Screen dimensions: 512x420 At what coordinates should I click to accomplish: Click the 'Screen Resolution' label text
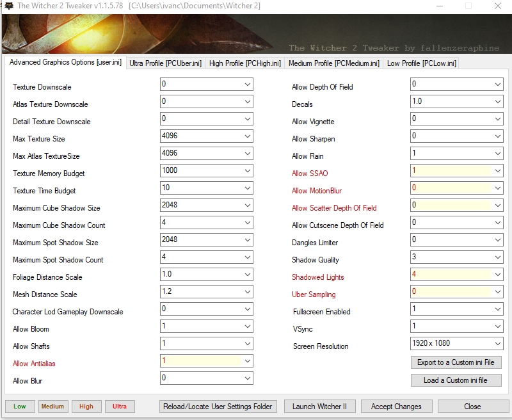pyautogui.click(x=321, y=346)
